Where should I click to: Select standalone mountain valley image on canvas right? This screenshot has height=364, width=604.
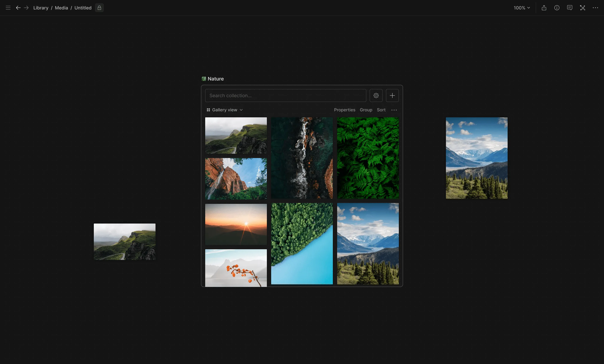coord(477,158)
